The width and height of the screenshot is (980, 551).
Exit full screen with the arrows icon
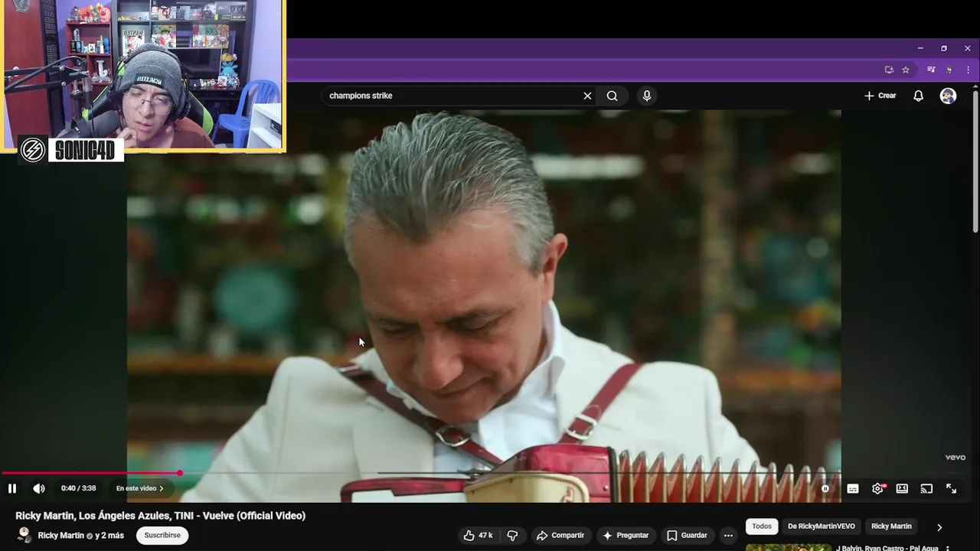[x=951, y=488]
